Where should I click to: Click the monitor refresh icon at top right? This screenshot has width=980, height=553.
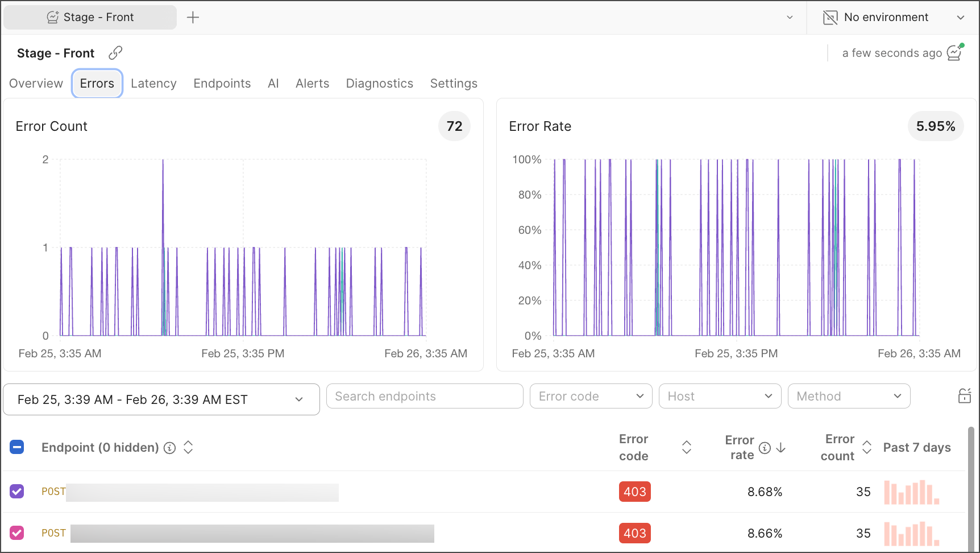[x=955, y=52]
